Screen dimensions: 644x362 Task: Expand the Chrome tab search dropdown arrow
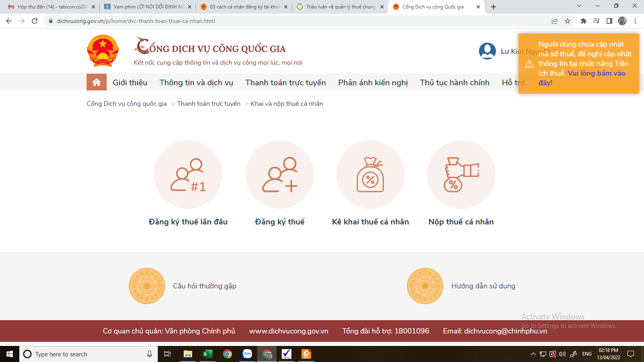click(x=579, y=6)
